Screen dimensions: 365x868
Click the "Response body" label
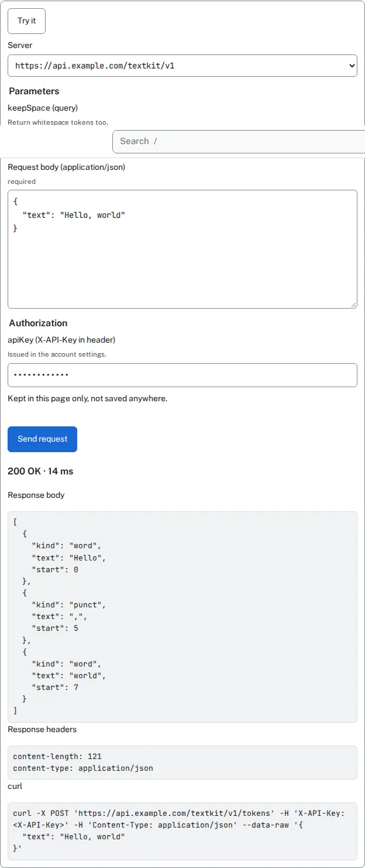click(36, 495)
